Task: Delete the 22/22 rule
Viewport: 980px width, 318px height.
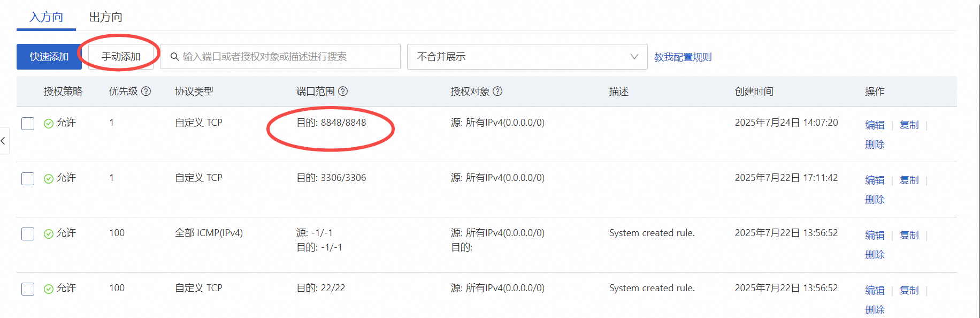Action: [875, 310]
